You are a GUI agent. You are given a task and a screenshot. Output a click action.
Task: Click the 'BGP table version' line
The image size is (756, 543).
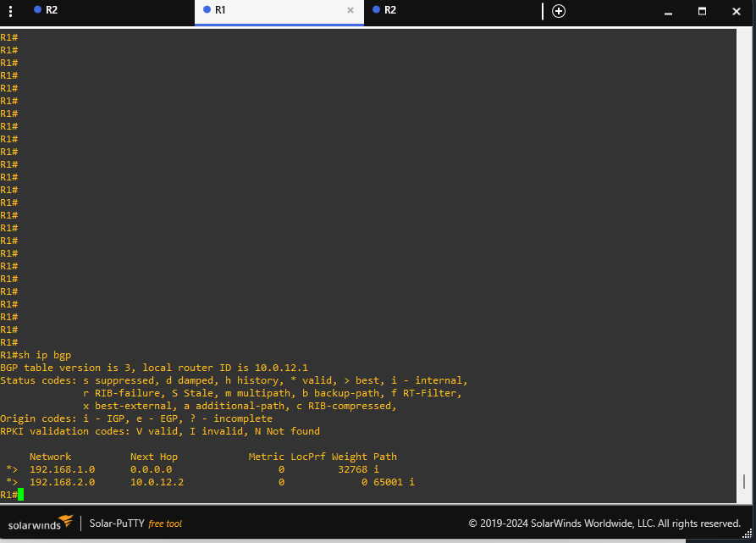tap(154, 368)
